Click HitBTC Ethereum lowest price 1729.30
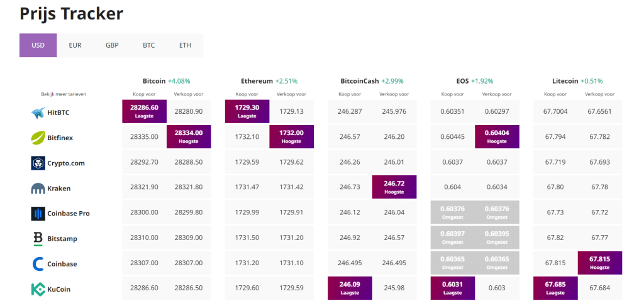Screen dimensions: 644x301 [247, 111]
